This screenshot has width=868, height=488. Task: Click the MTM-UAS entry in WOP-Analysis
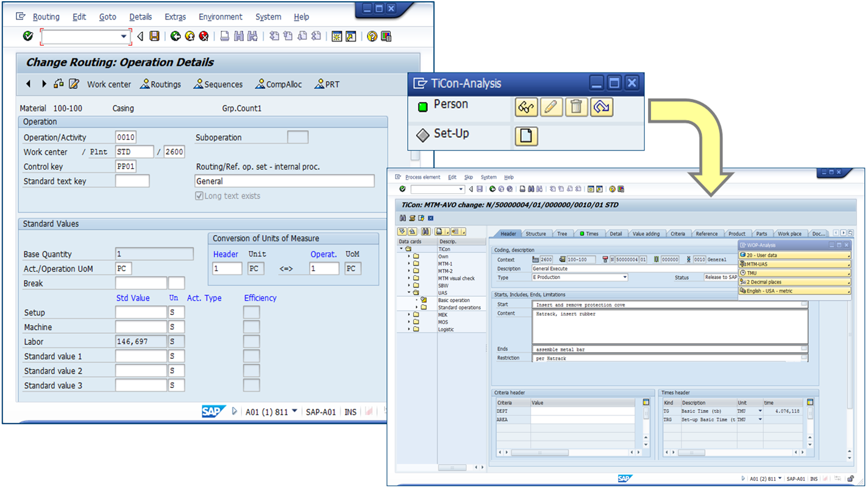click(x=794, y=264)
